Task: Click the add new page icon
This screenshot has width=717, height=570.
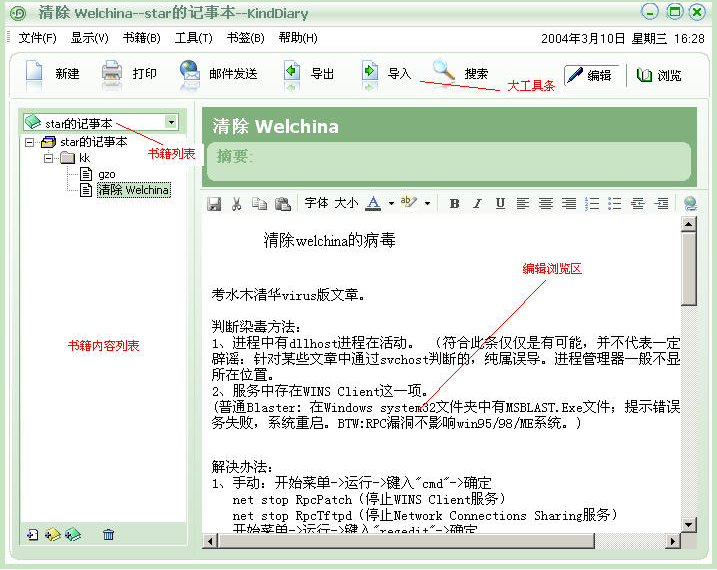Action: click(x=32, y=534)
